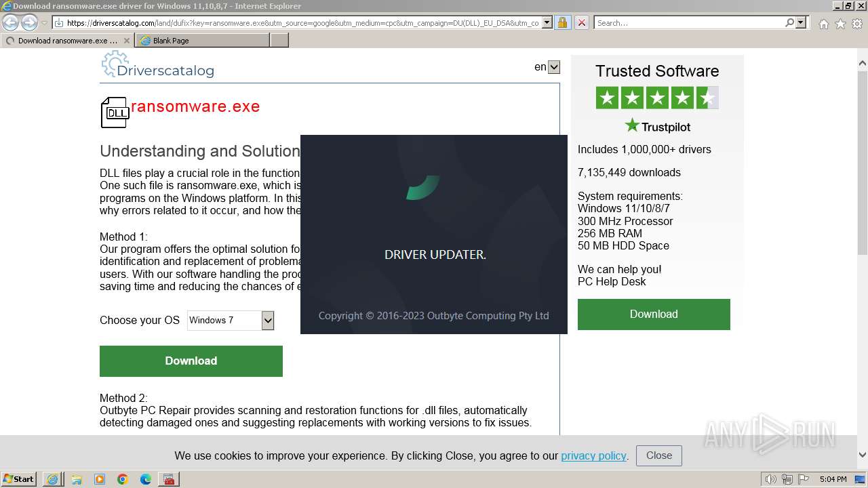The height and width of the screenshot is (488, 868).
Task: Open the search provider dropdown arrow
Action: [x=801, y=22]
